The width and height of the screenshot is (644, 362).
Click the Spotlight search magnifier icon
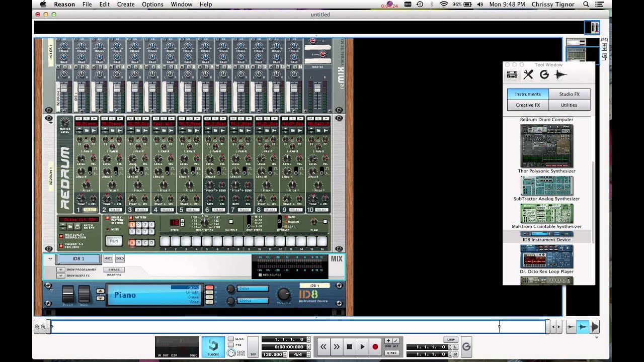[x=586, y=4]
